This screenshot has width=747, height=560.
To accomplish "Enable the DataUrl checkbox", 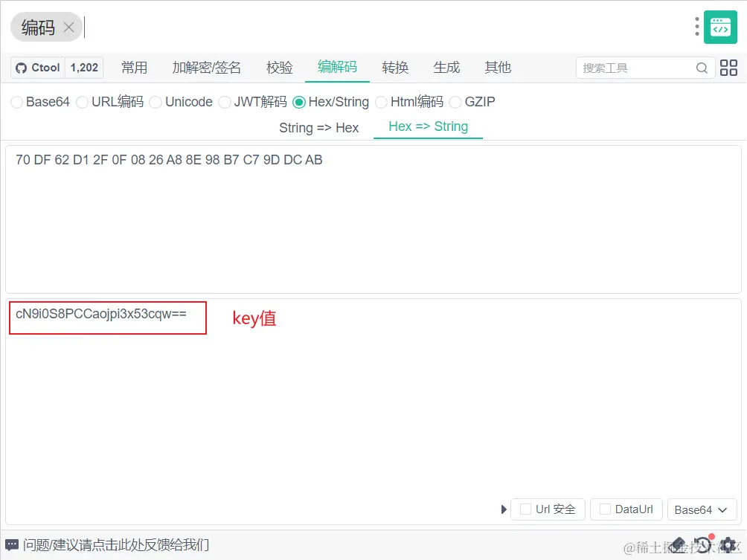I will tap(605, 509).
